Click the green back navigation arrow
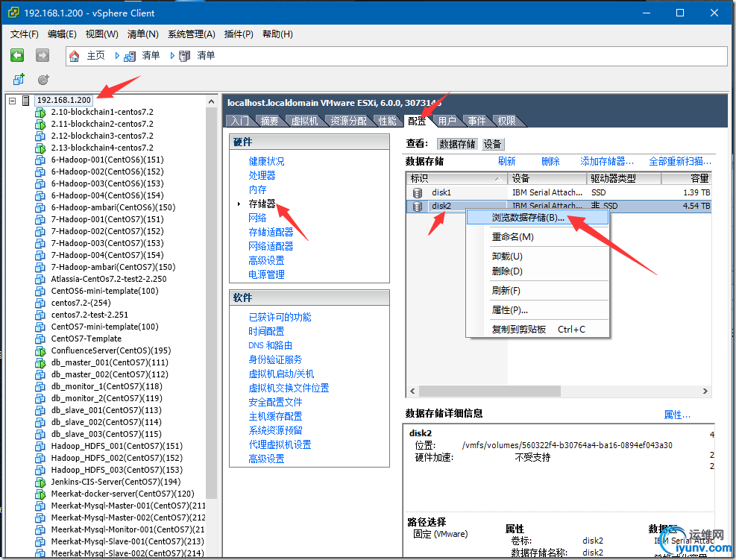The width and height of the screenshot is (736, 560). pos(17,55)
